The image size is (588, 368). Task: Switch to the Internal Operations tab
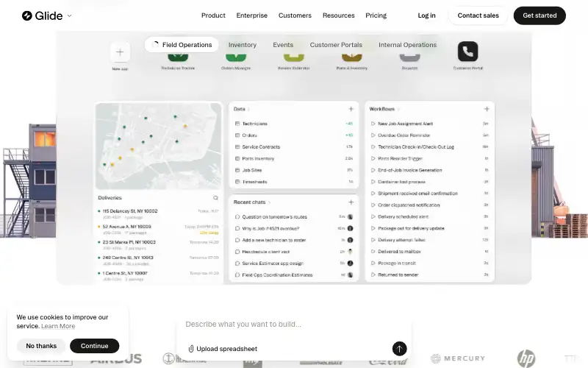coord(408,45)
